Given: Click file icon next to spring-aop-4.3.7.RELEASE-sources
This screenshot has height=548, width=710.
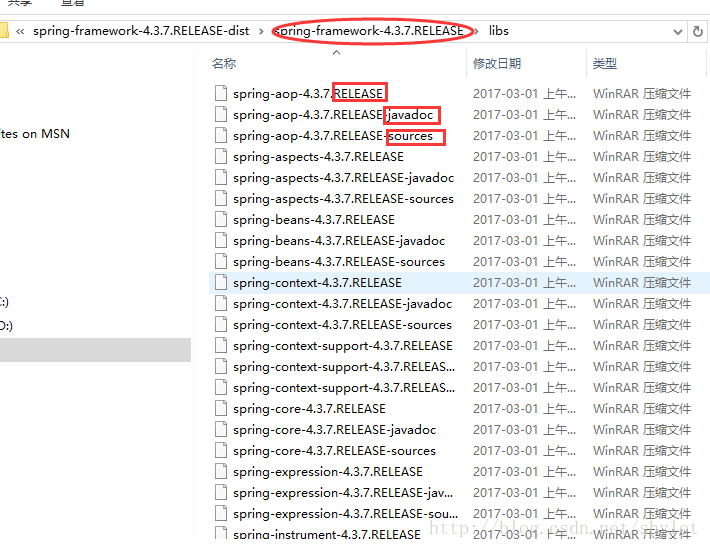Looking at the screenshot, I should click(221, 135).
